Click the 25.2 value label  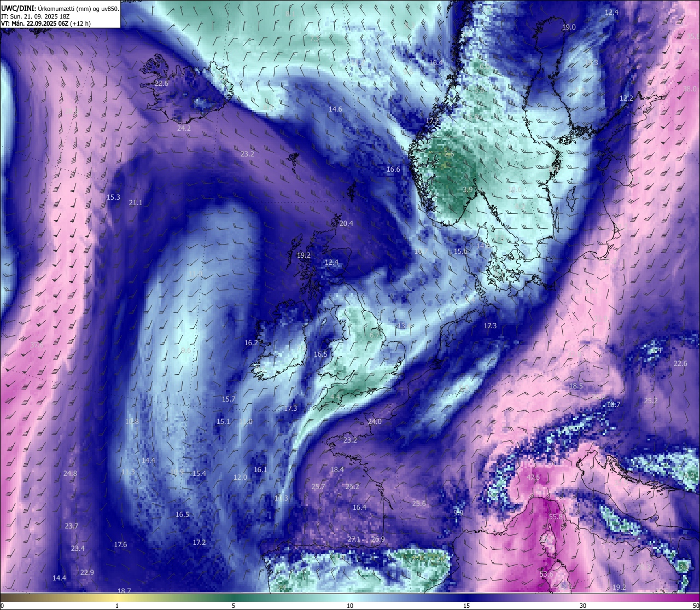(651, 400)
